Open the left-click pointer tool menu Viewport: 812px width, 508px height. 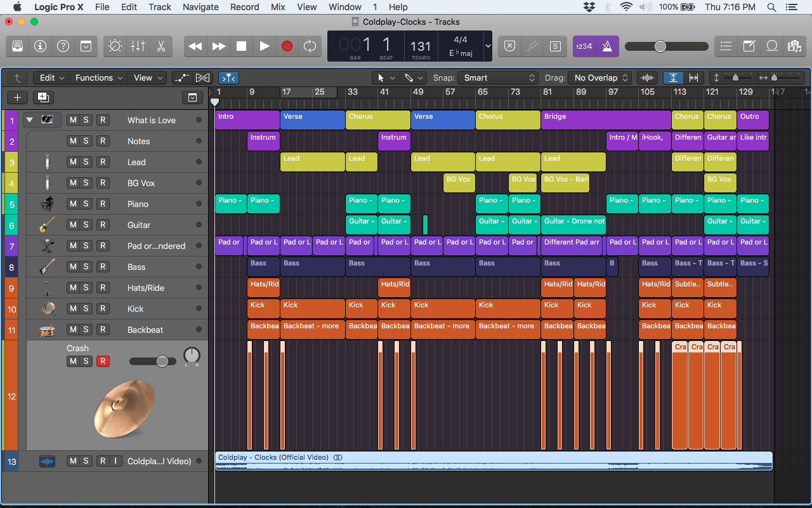tap(386, 77)
